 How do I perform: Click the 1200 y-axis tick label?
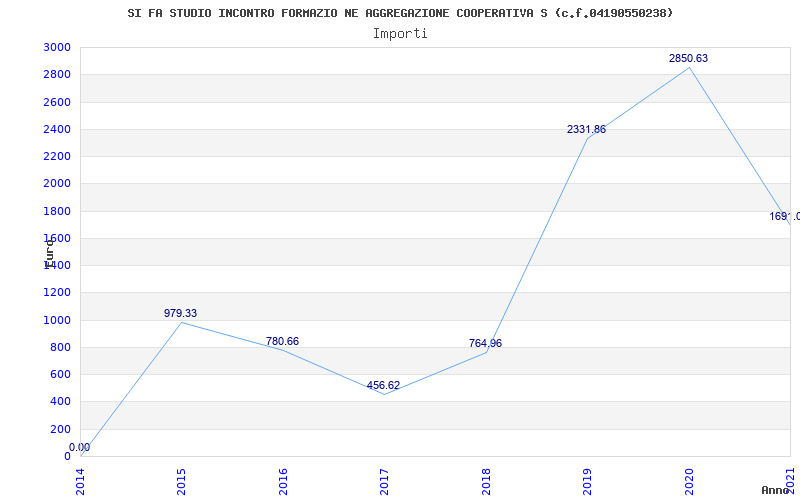pos(58,293)
